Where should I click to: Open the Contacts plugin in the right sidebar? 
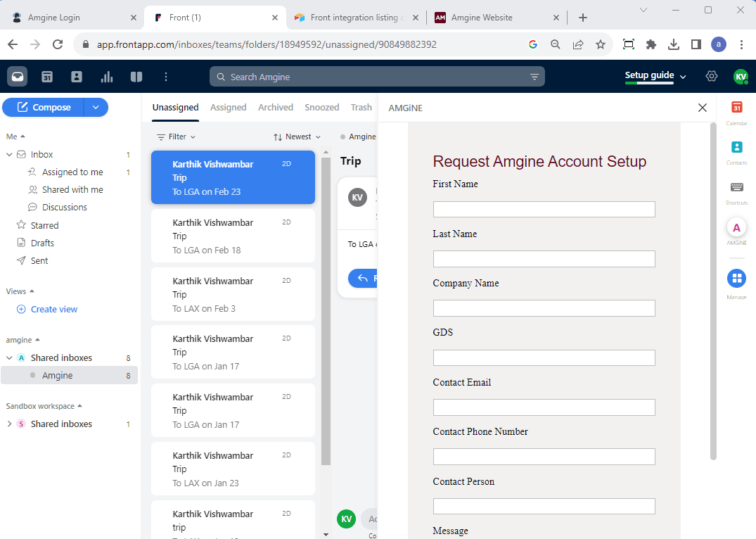[x=737, y=147]
